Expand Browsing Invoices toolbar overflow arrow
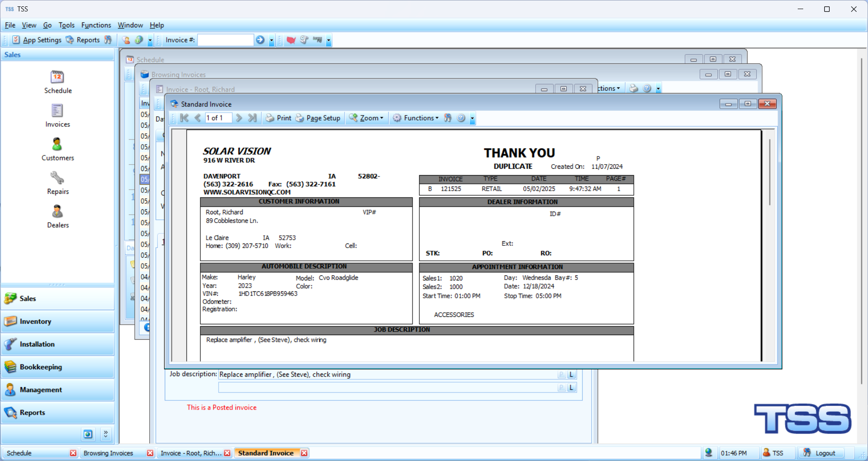The width and height of the screenshot is (868, 461). tap(658, 89)
